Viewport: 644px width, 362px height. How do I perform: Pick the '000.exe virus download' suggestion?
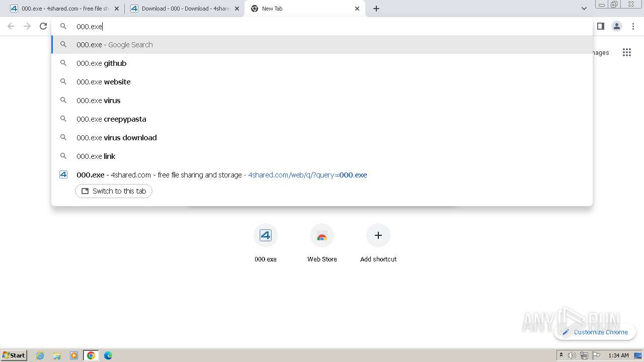pos(322,138)
